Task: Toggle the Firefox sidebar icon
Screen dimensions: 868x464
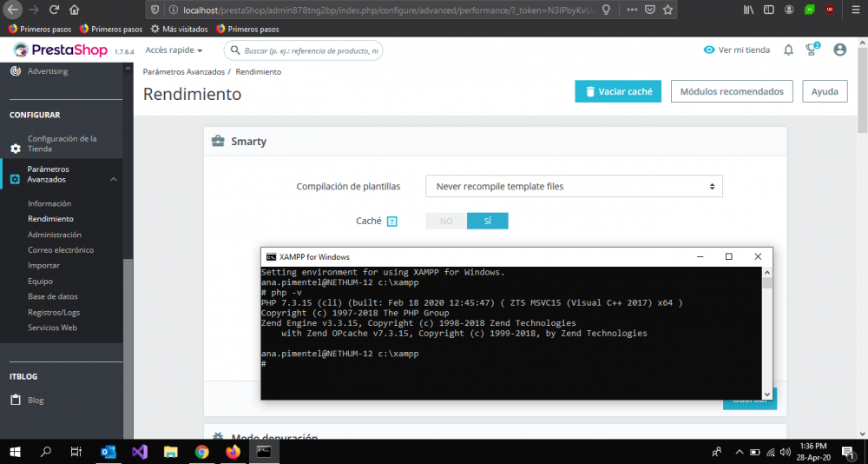Action: (x=768, y=10)
